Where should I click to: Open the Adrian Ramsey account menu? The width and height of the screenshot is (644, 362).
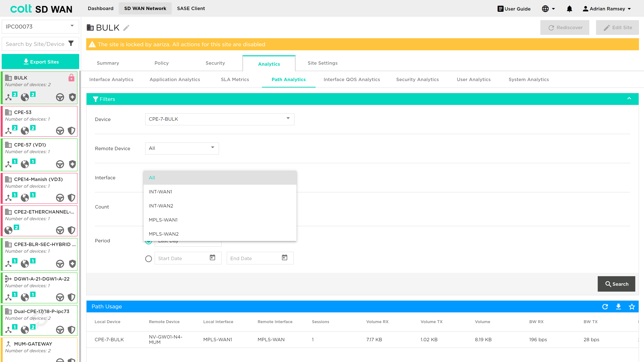[607, 9]
